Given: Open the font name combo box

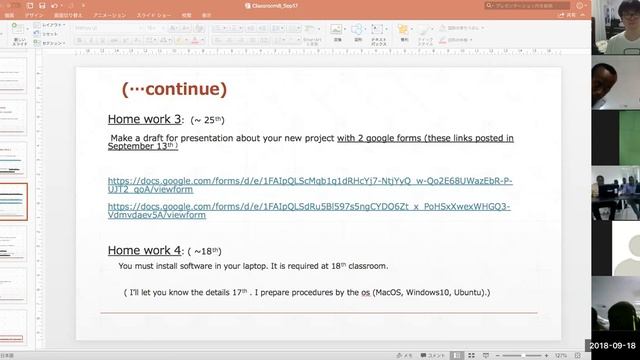Looking at the screenshot, I should coord(108,28).
